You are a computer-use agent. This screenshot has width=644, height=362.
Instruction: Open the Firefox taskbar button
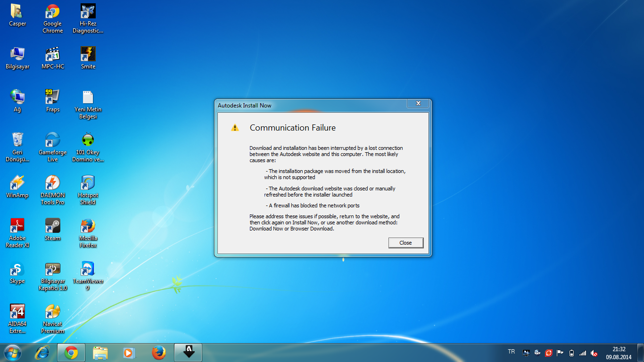(159, 352)
